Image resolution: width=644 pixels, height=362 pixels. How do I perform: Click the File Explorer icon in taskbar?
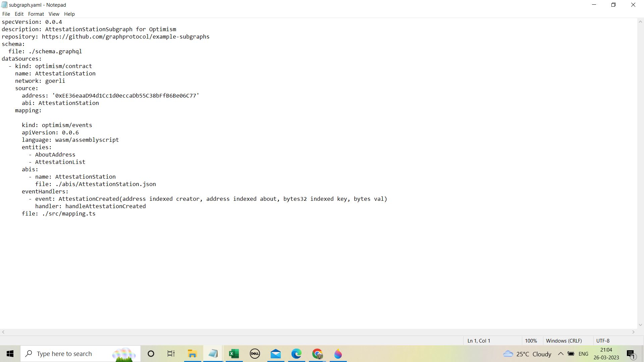[193, 353]
